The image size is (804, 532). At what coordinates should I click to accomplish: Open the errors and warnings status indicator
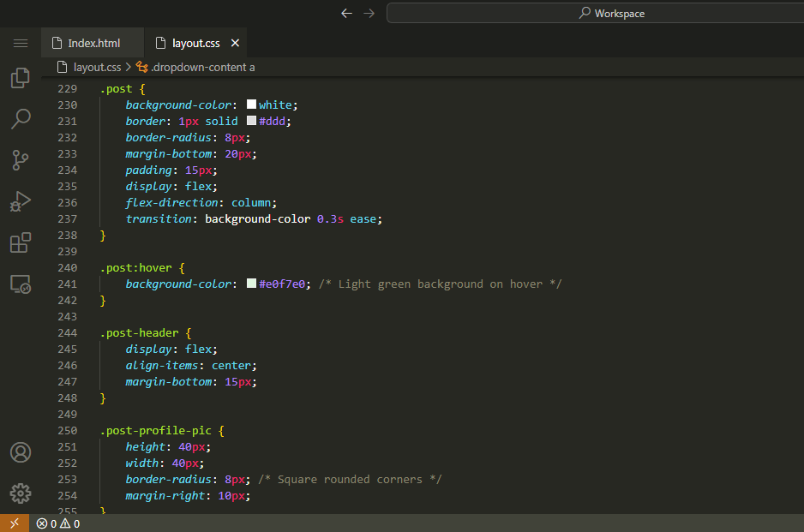click(x=58, y=523)
